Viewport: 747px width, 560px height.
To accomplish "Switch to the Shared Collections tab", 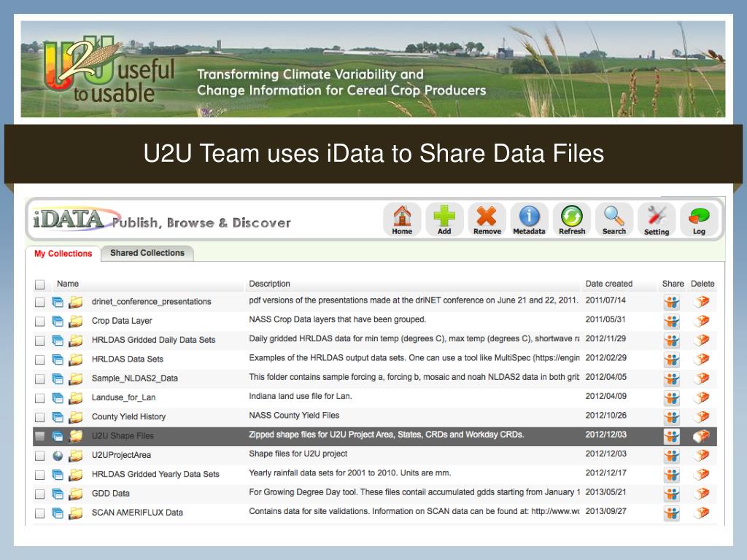I will [147, 253].
